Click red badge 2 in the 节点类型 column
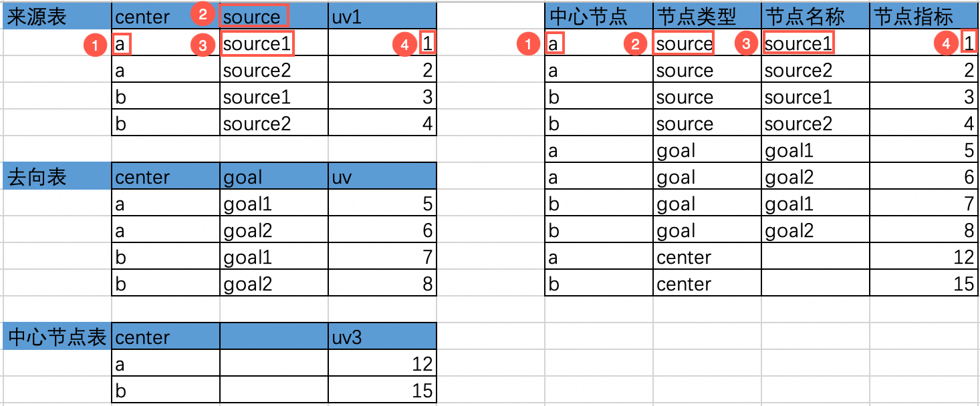The width and height of the screenshot is (980, 406). point(635,45)
